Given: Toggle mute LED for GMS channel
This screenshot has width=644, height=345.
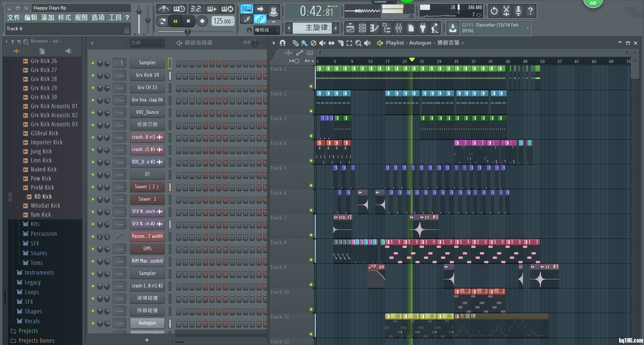Looking at the screenshot, I should 93,249.
